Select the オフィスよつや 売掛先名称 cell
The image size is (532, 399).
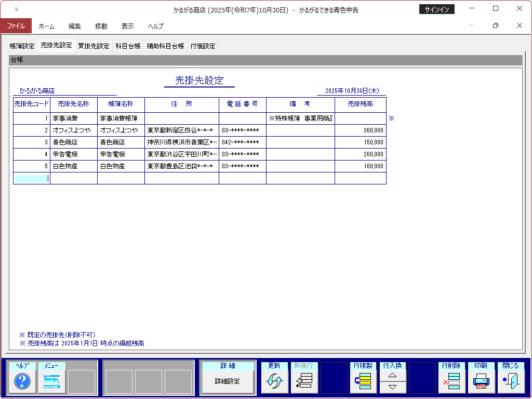coord(74,130)
